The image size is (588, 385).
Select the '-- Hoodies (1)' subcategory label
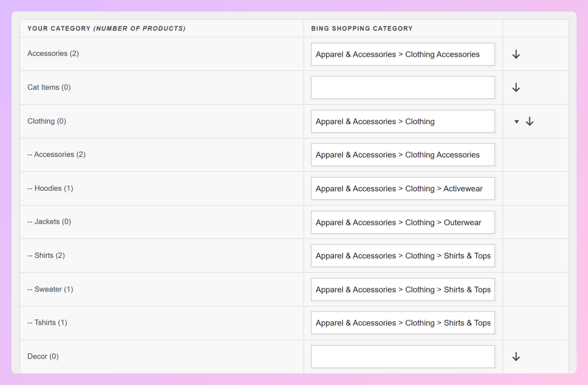[x=51, y=188]
